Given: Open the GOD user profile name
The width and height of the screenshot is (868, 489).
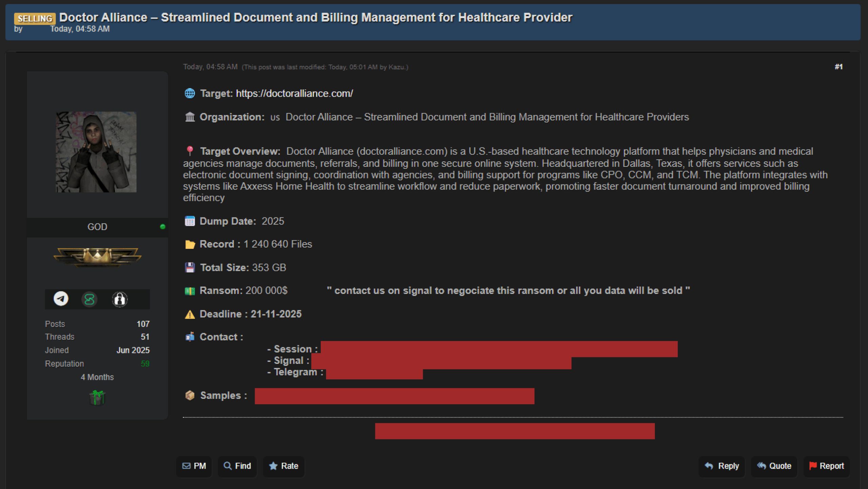Looking at the screenshot, I should [x=97, y=227].
